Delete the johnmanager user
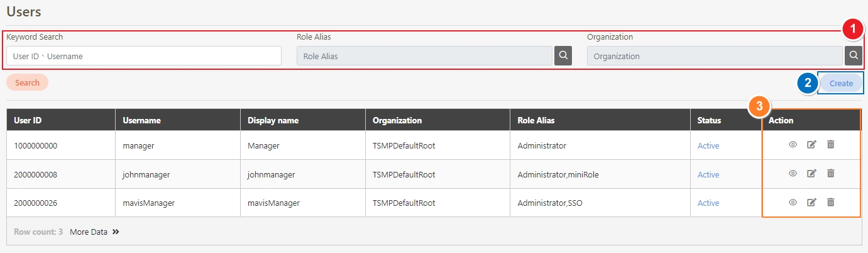Screen dimensions: 868x253 (830, 174)
